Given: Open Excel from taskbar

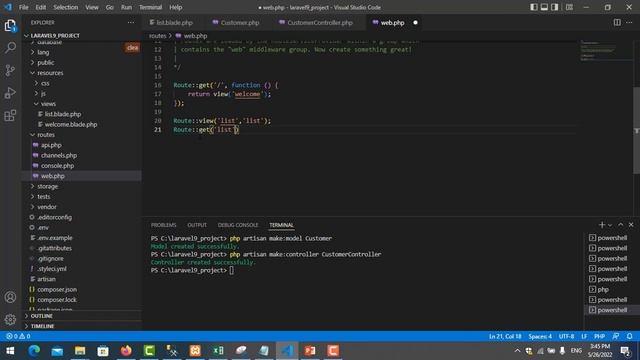Looking at the screenshot, I should (218, 351).
